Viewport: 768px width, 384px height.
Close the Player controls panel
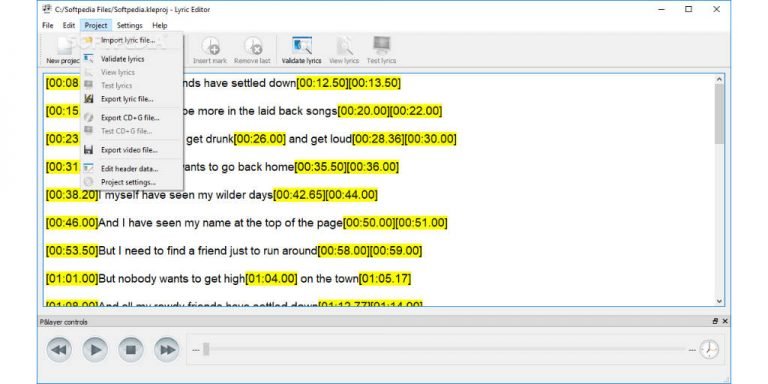click(x=725, y=321)
